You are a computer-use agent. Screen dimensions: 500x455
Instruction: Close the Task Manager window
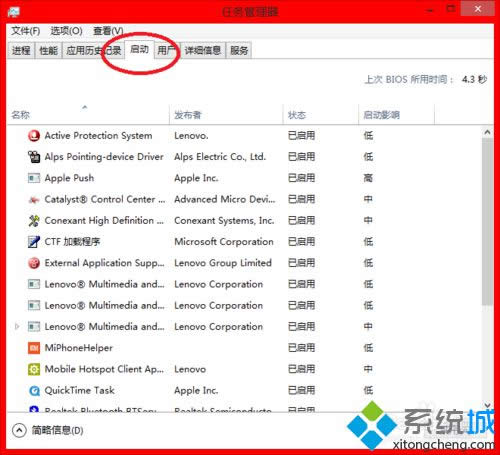[477, 9]
